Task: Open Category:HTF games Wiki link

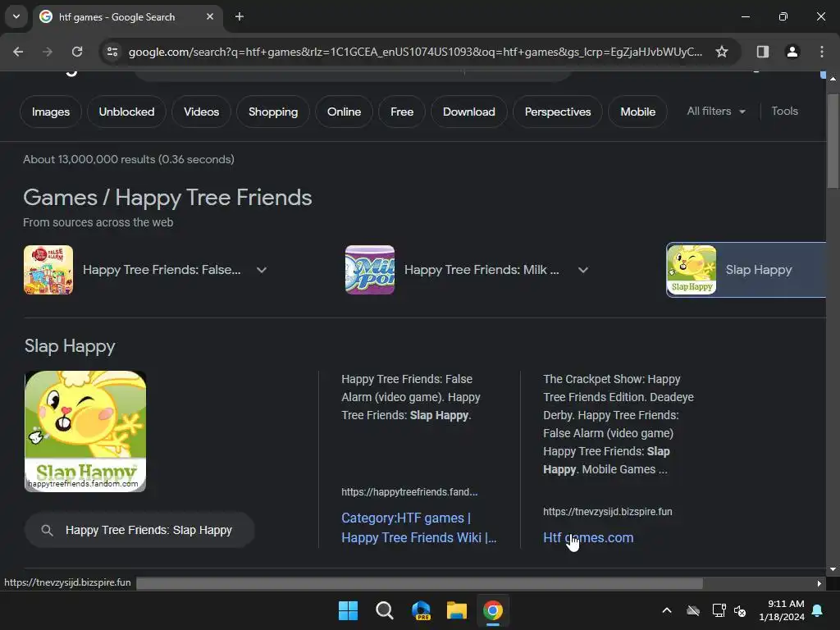Action: [419, 527]
